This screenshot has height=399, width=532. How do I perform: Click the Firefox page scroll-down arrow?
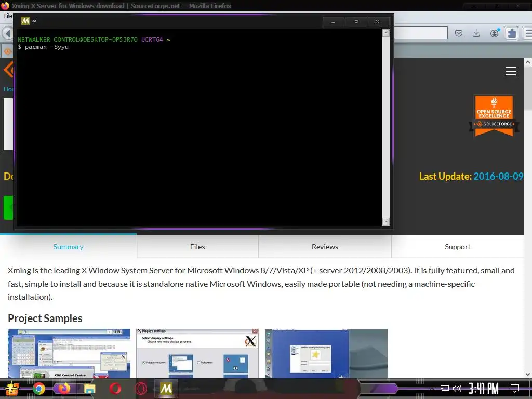(x=528, y=374)
